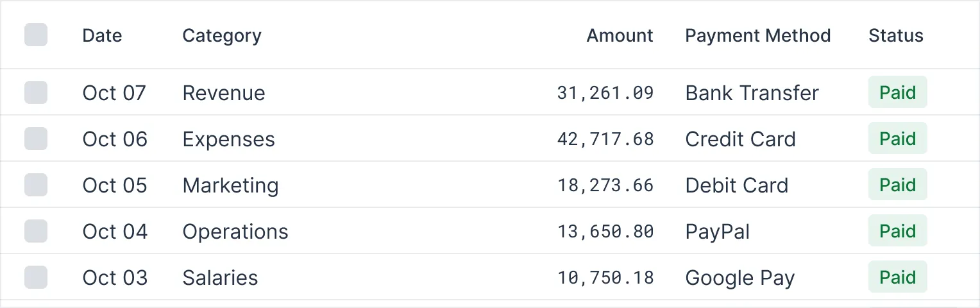
Task: Click the Category column header
Action: pyautogui.click(x=222, y=36)
